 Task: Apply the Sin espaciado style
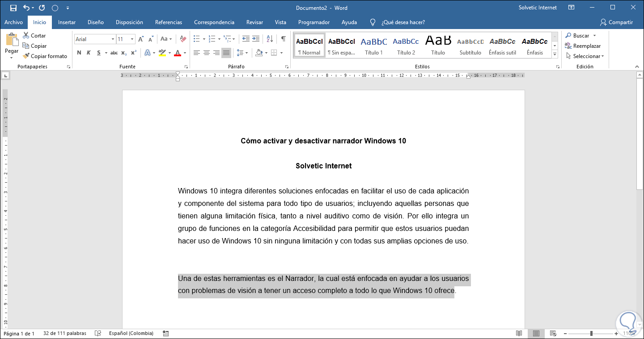point(342,46)
